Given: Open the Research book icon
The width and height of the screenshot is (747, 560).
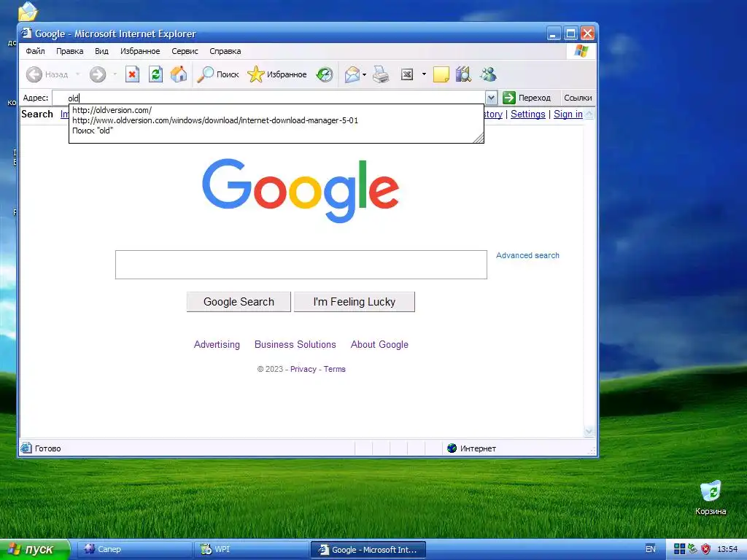Looking at the screenshot, I should 463,74.
